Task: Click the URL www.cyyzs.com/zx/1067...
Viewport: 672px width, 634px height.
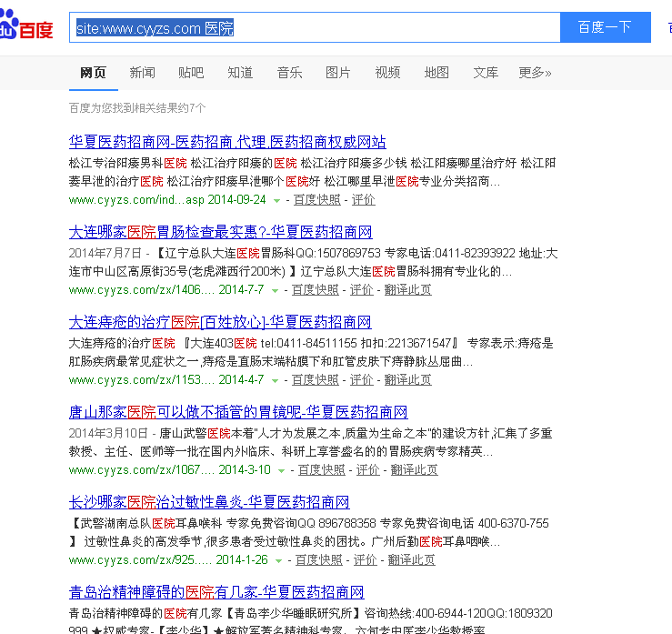Action: [x=142, y=470]
